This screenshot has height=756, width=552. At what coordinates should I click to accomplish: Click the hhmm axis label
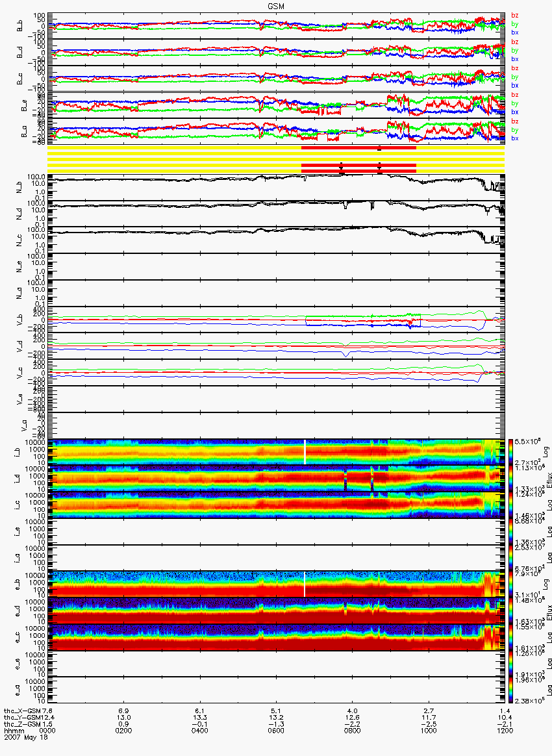[14, 731]
